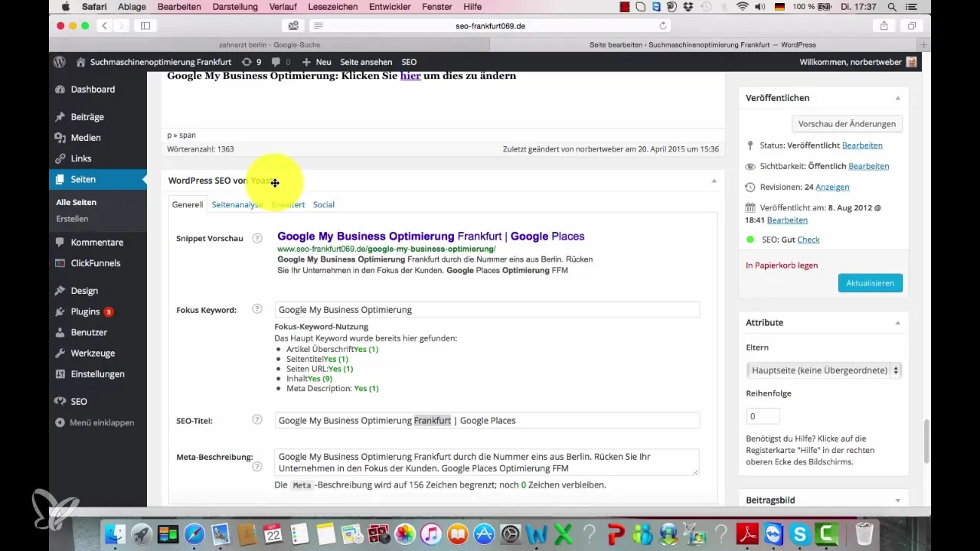Click Seite ansehen in admin bar
This screenshot has width=980, height=551.
(366, 62)
